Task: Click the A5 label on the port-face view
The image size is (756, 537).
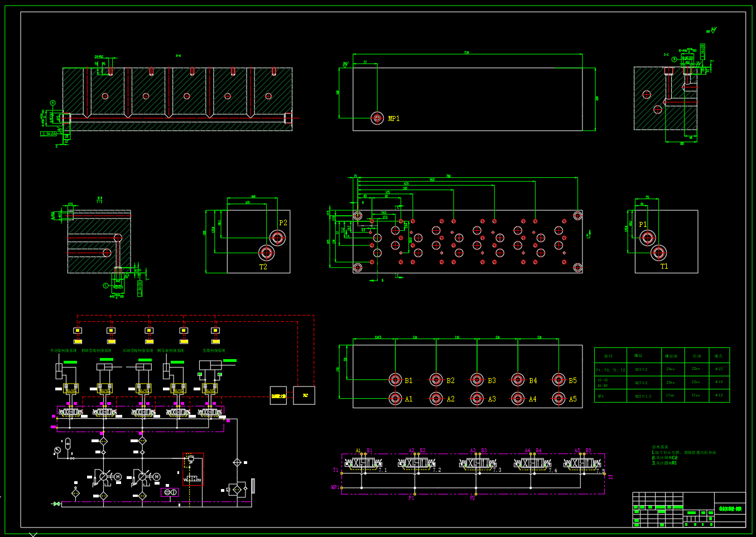Action: [x=573, y=399]
